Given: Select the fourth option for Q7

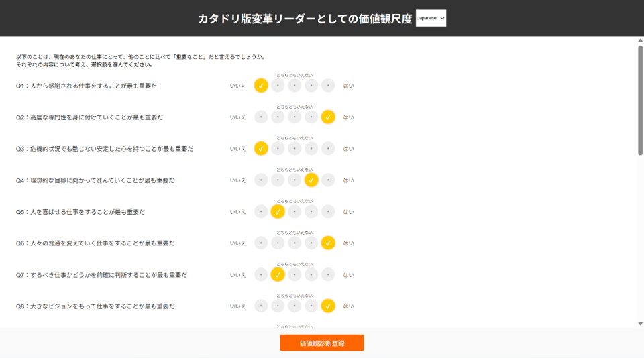Looking at the screenshot, I should 311,275.
